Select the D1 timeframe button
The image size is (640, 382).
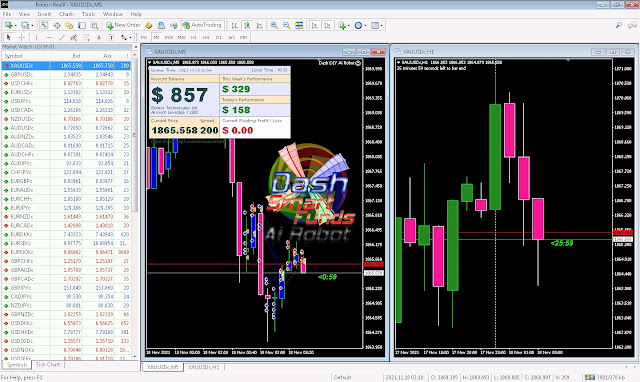218,38
